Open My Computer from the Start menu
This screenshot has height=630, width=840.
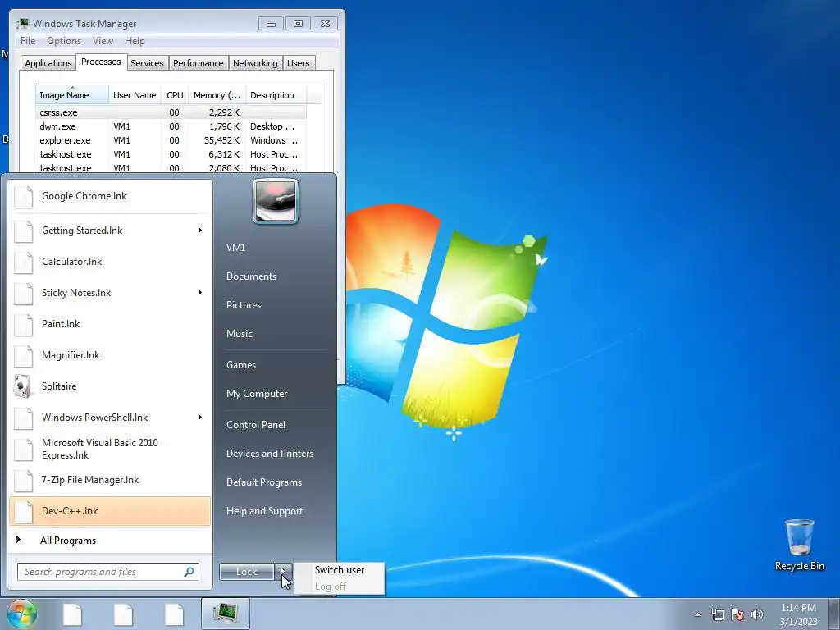click(x=257, y=394)
